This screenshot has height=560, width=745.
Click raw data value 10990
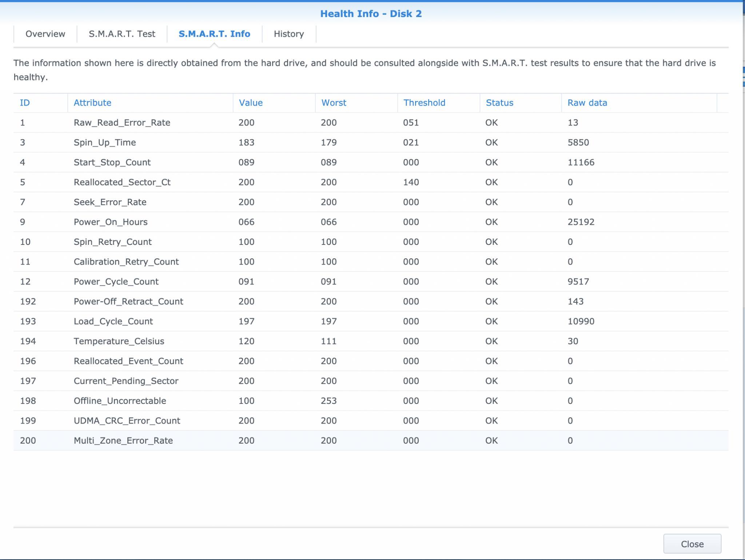tap(581, 321)
